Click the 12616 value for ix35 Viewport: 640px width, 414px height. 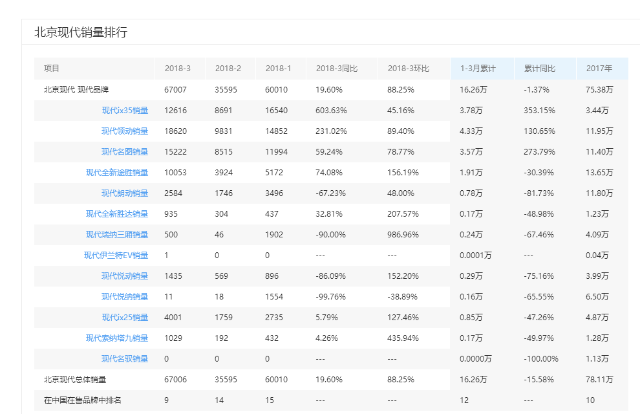pyautogui.click(x=176, y=110)
